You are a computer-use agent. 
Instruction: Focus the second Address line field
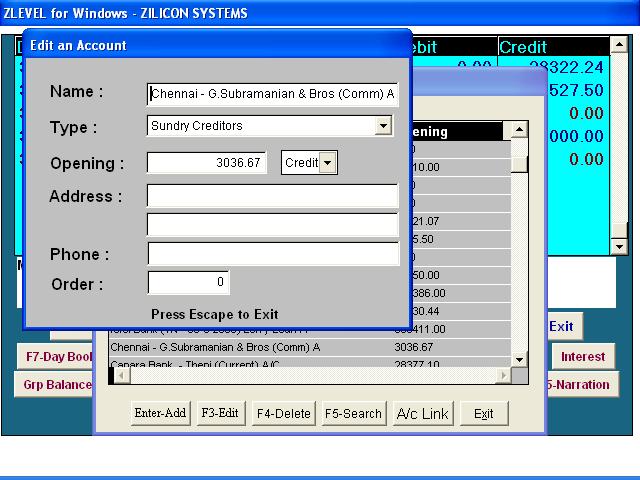pos(272,224)
